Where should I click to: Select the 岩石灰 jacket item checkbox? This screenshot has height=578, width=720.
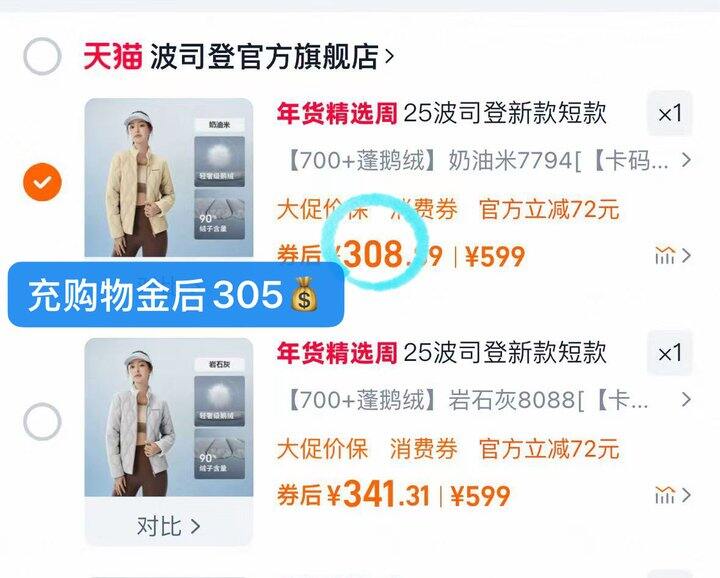(42, 421)
